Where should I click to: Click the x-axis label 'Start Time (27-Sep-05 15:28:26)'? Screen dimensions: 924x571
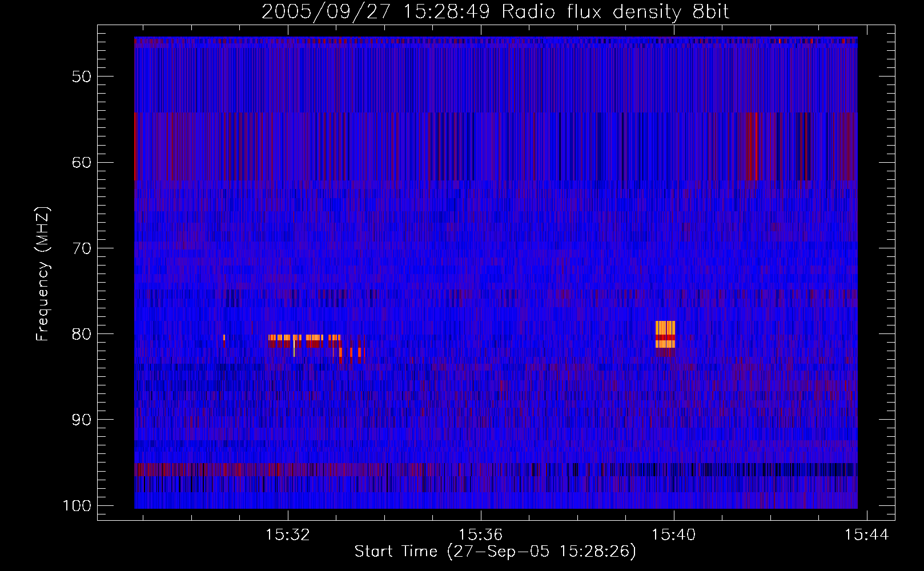(x=495, y=552)
